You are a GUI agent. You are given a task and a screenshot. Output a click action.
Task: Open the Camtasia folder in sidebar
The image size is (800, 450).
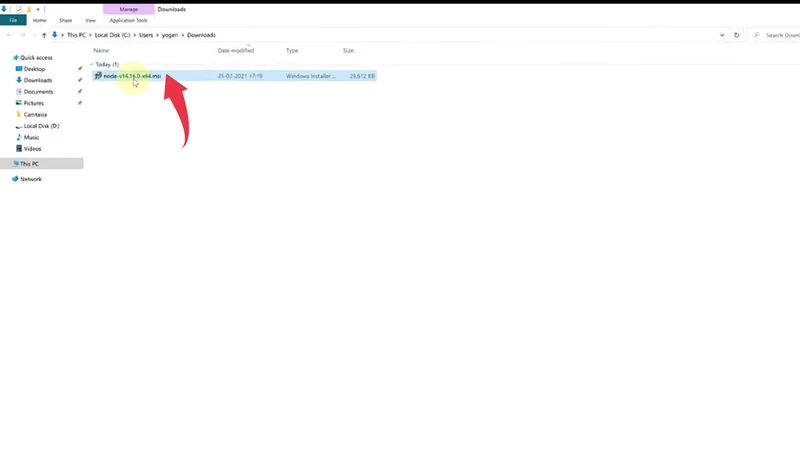pos(35,114)
